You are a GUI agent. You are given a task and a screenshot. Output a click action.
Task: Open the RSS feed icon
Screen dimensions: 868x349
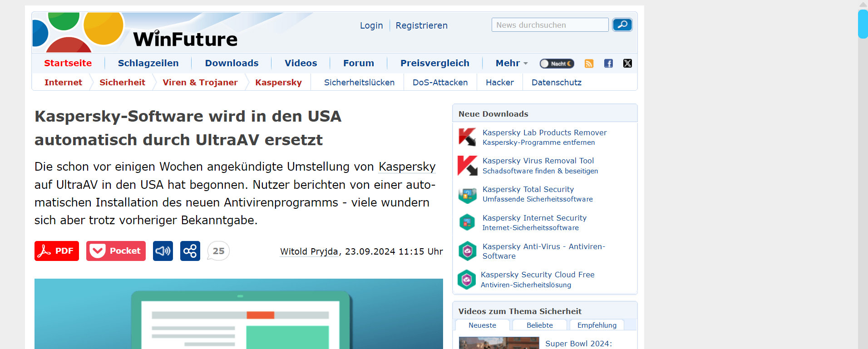pyautogui.click(x=589, y=64)
